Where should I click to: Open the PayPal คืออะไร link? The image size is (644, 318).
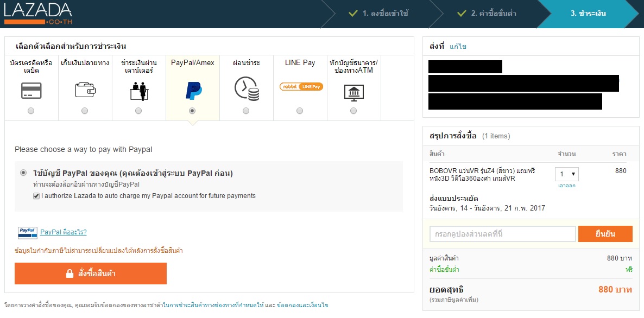click(63, 232)
